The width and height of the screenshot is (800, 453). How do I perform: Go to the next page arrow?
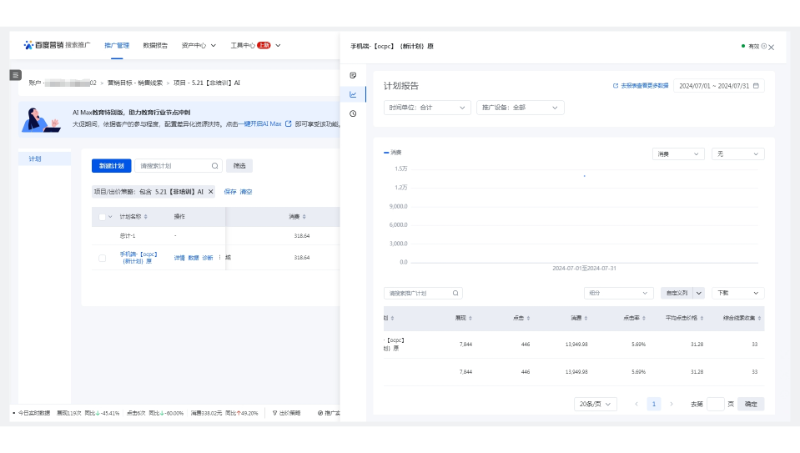pos(671,404)
